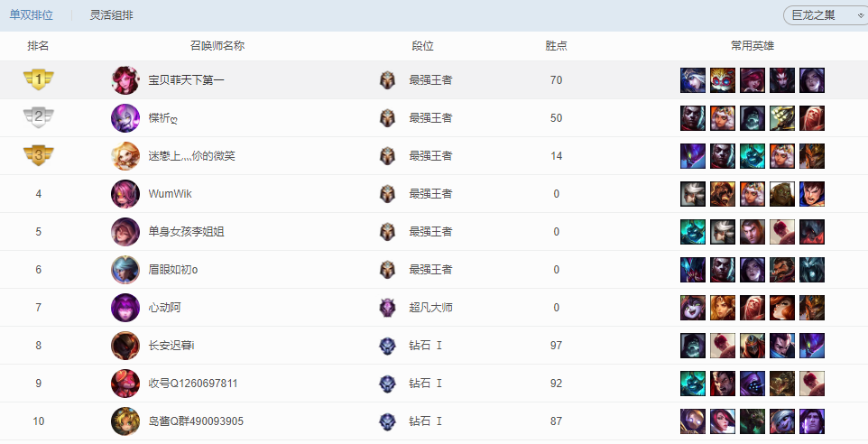This screenshot has height=444, width=868.
Task: Switch to 单双排位 tab
Action: tap(31, 15)
